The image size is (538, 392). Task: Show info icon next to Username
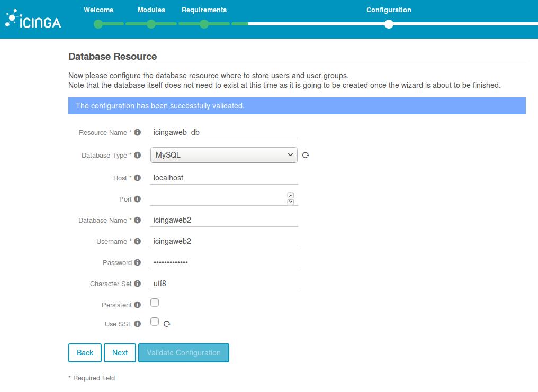point(137,242)
